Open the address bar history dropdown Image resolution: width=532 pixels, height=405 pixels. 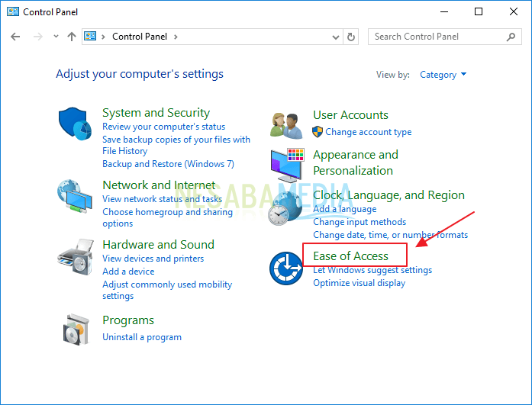[x=336, y=37]
